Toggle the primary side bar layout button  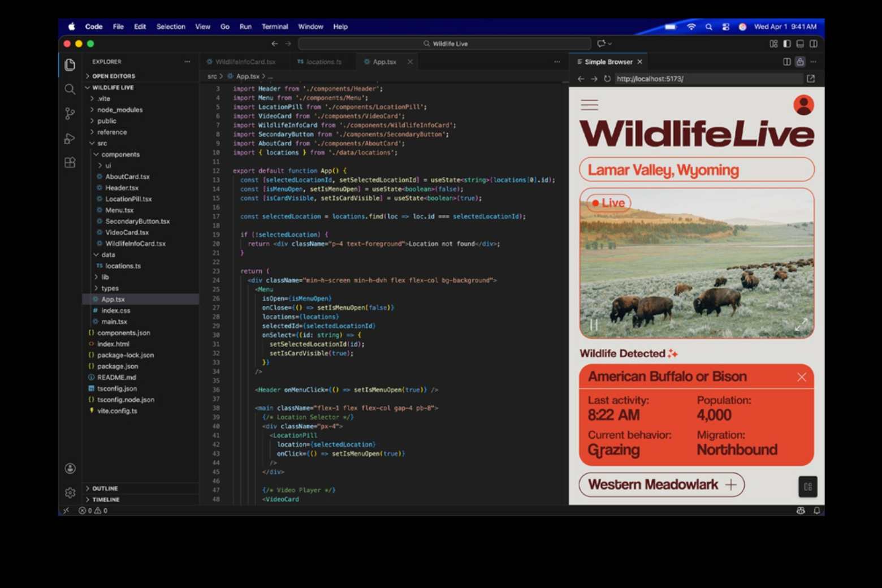(787, 44)
